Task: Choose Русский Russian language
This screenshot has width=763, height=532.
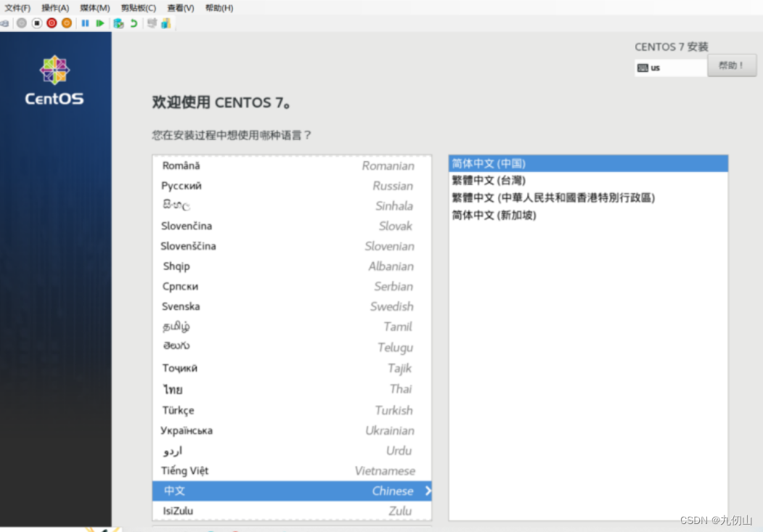Action: pos(292,186)
